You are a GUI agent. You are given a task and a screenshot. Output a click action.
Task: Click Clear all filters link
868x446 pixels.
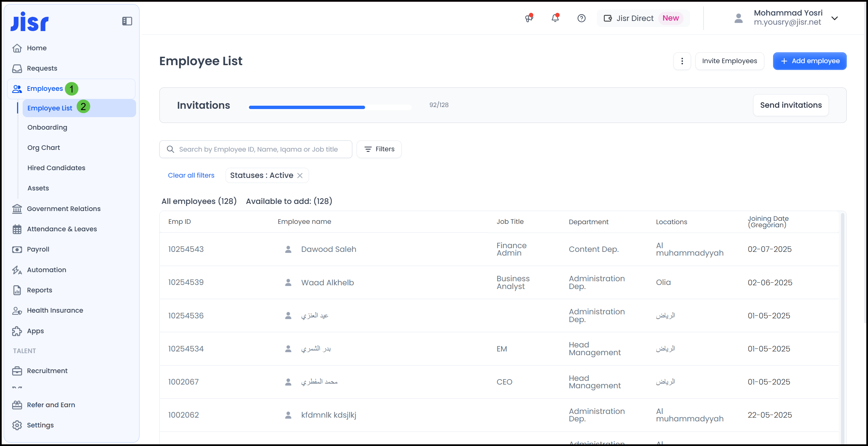191,176
